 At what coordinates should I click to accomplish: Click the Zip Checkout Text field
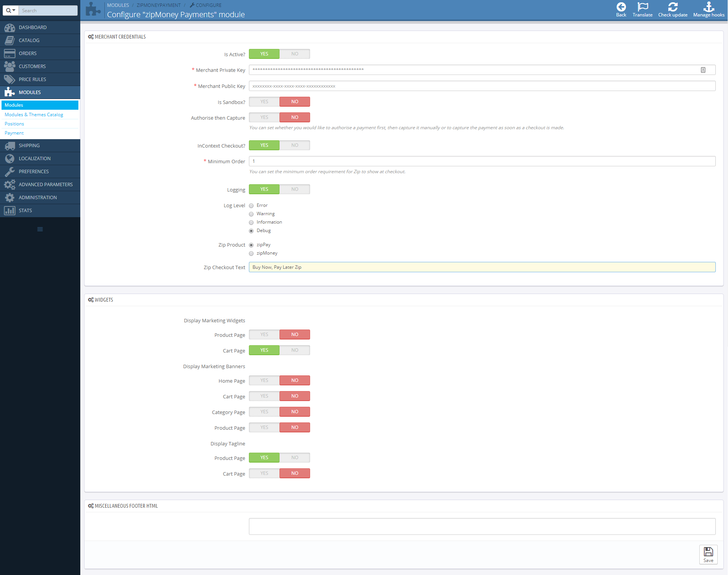[482, 267]
